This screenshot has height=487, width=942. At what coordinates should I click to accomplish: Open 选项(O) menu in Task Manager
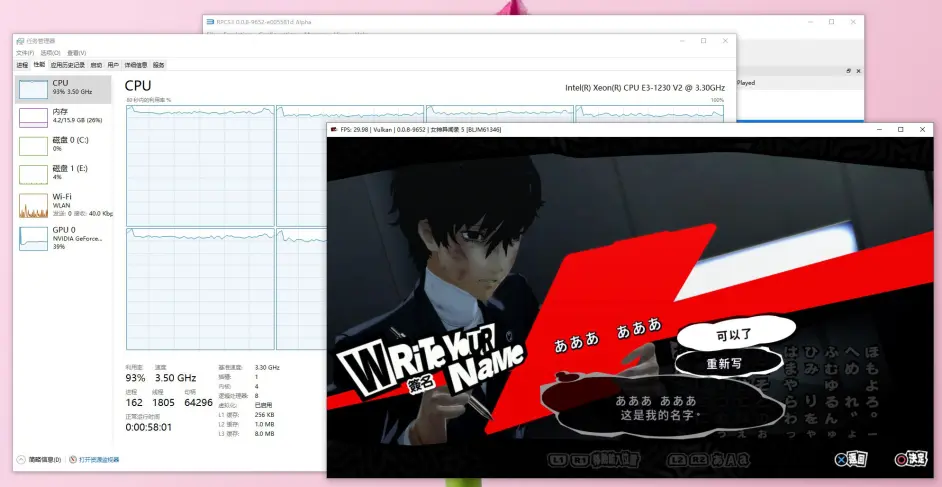click(50, 53)
